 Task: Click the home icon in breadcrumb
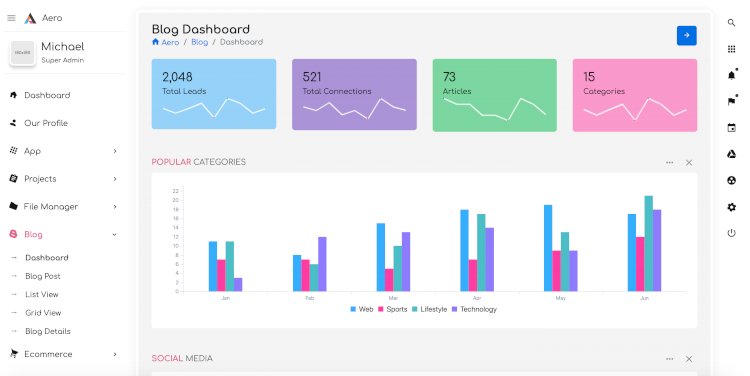pos(155,42)
